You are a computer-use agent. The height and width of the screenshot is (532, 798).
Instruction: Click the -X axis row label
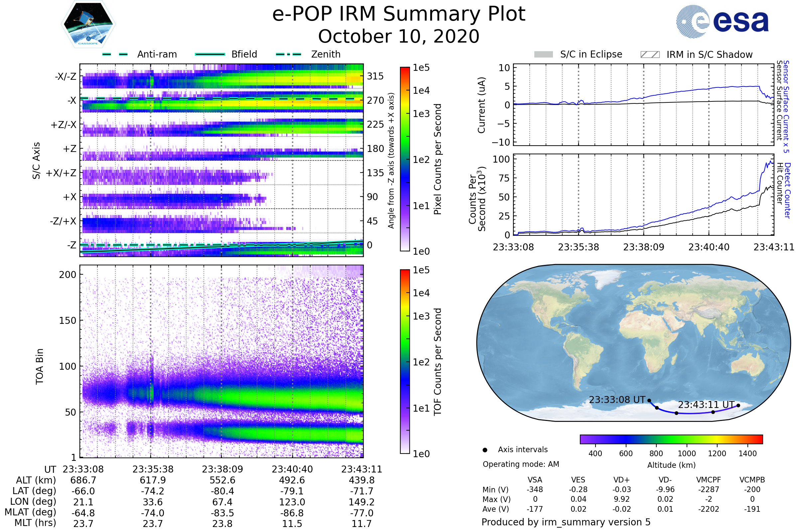[71, 100]
